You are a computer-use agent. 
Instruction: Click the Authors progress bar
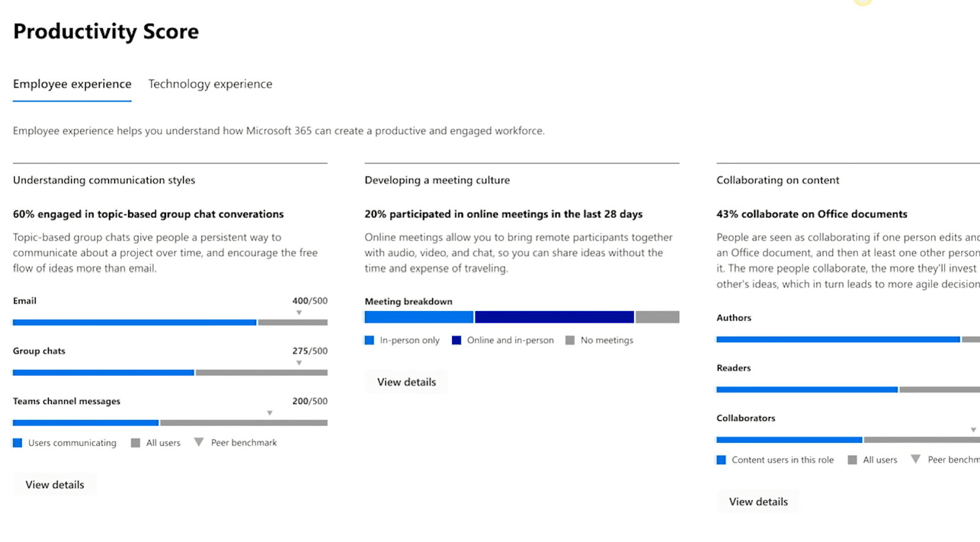point(838,339)
